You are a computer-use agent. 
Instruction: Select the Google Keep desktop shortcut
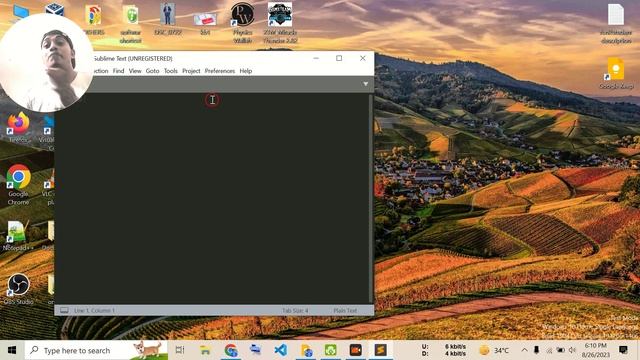pos(616,73)
